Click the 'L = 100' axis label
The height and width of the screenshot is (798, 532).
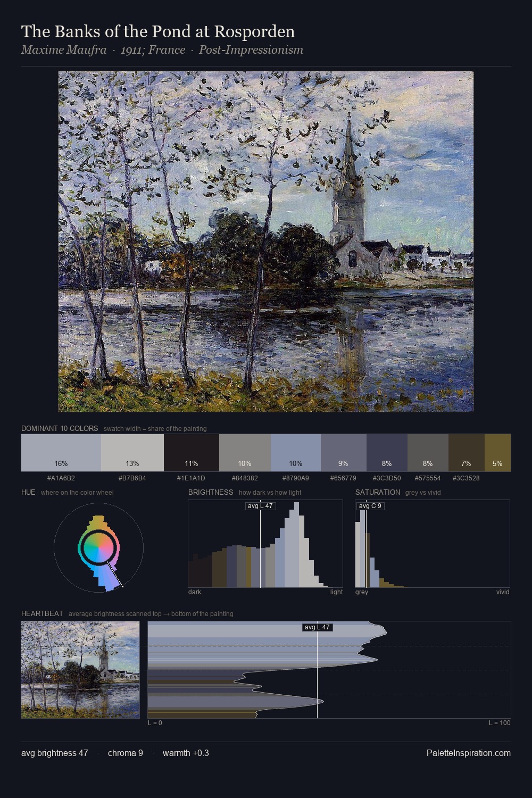[500, 723]
